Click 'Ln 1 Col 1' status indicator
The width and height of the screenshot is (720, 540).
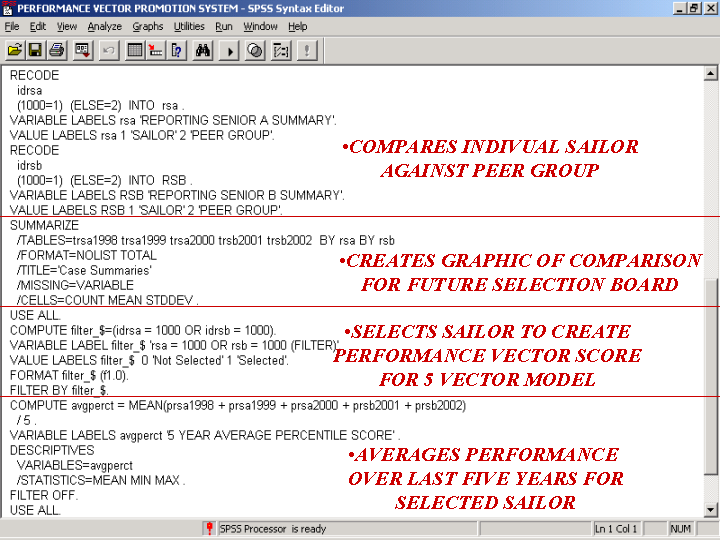tap(616, 529)
